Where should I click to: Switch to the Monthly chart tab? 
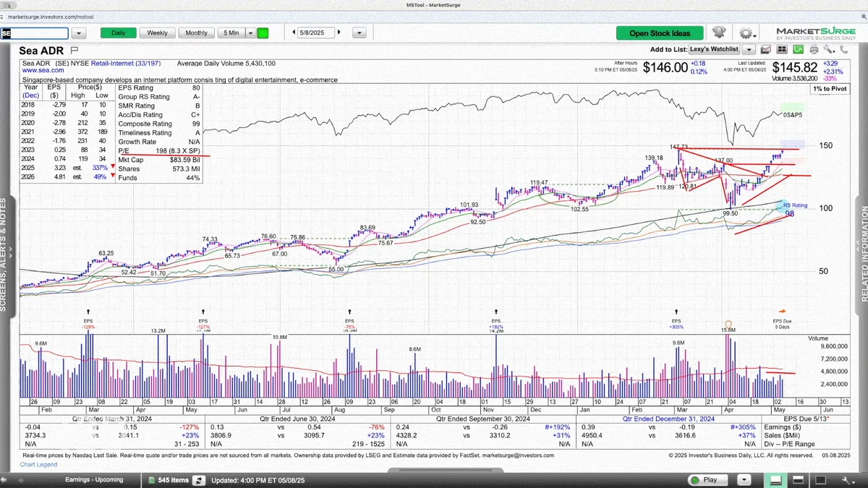point(196,33)
